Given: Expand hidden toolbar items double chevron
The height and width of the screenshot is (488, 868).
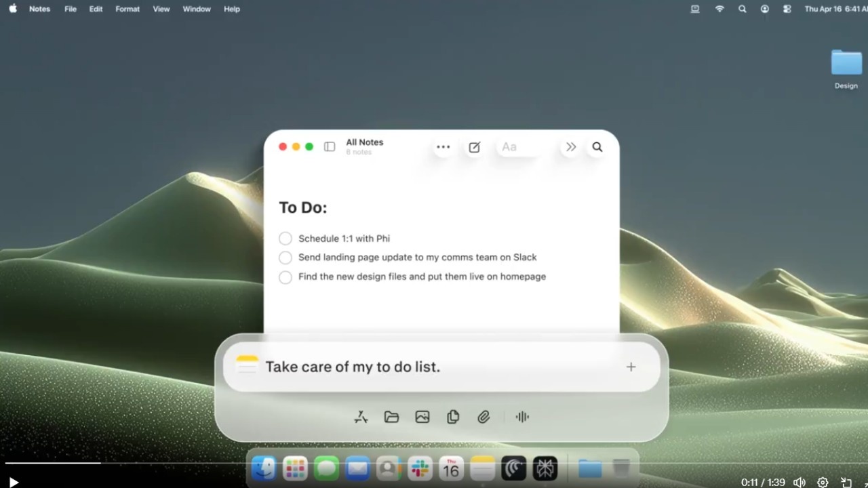Looking at the screenshot, I should (x=571, y=147).
